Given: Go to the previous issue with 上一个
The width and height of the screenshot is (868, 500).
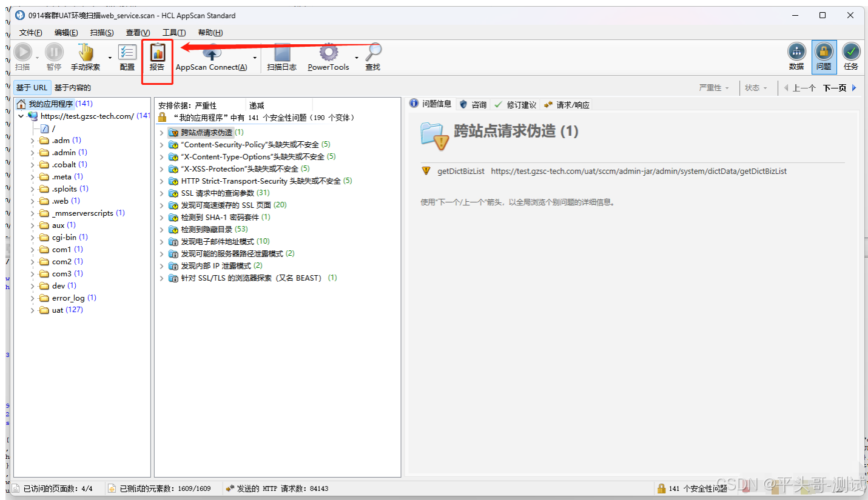Looking at the screenshot, I should click(x=799, y=88).
